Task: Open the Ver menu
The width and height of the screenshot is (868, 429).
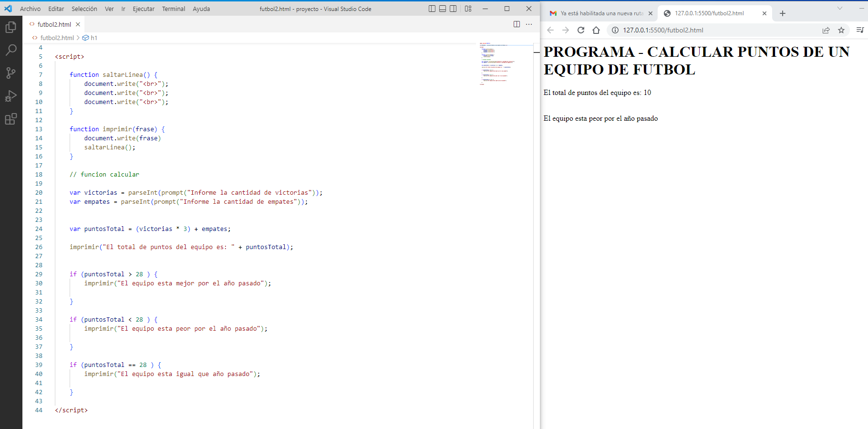Action: pyautogui.click(x=109, y=9)
